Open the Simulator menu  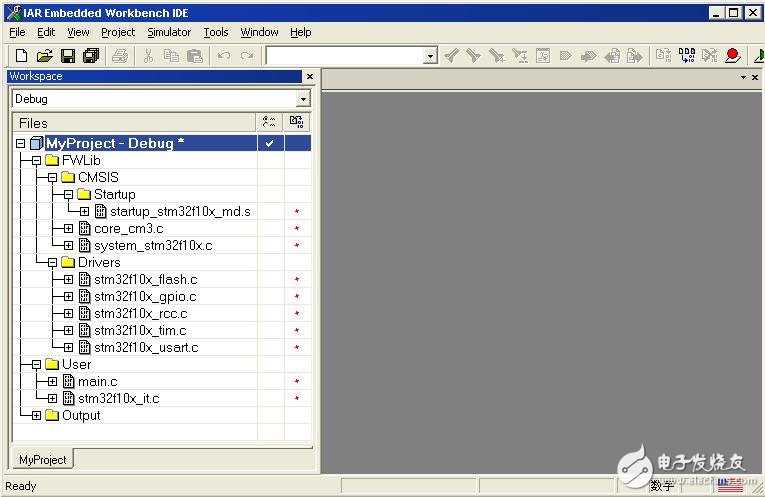pyautogui.click(x=169, y=32)
